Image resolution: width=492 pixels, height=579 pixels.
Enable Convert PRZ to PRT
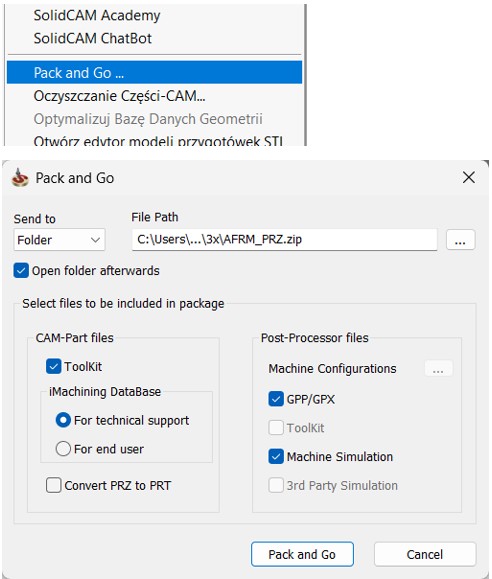pos(54,485)
